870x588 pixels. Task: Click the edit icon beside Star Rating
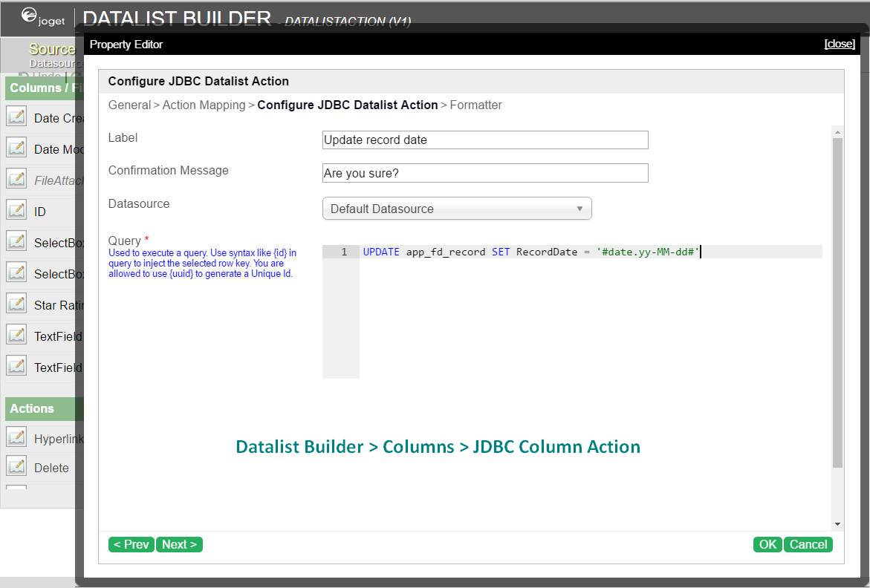tap(16, 304)
